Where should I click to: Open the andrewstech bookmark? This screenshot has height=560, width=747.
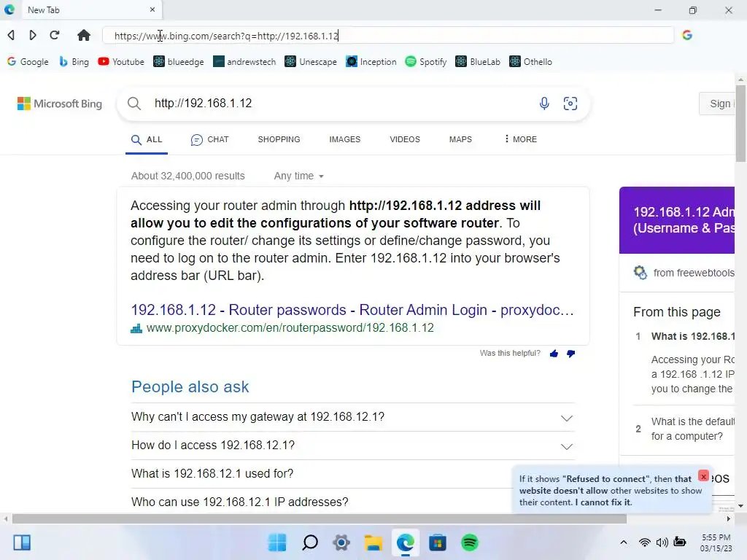244,62
